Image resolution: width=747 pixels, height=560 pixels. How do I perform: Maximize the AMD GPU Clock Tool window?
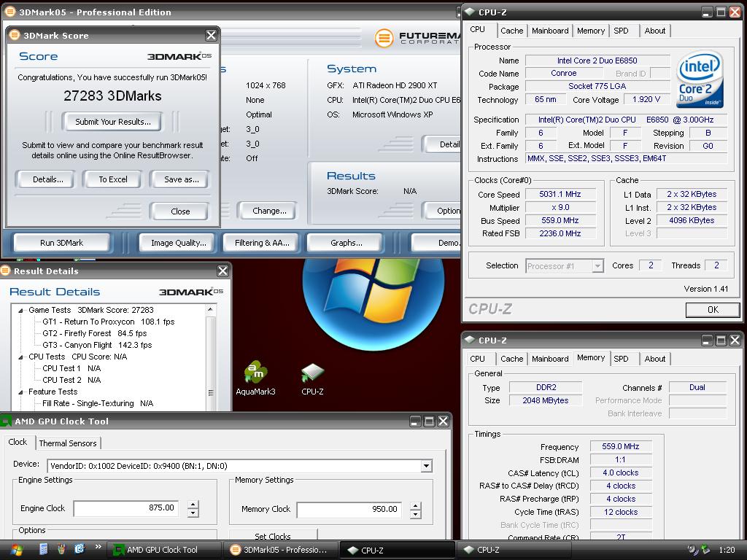coord(429,421)
